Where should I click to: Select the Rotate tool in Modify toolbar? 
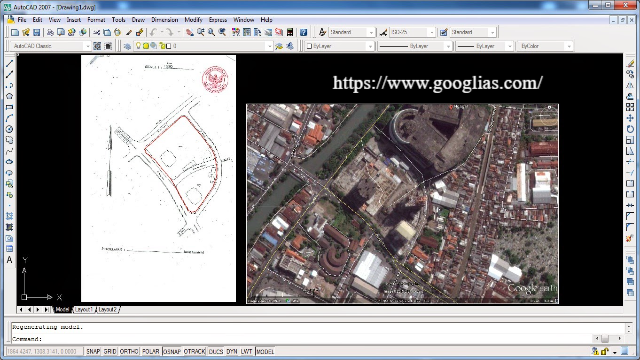(630, 129)
